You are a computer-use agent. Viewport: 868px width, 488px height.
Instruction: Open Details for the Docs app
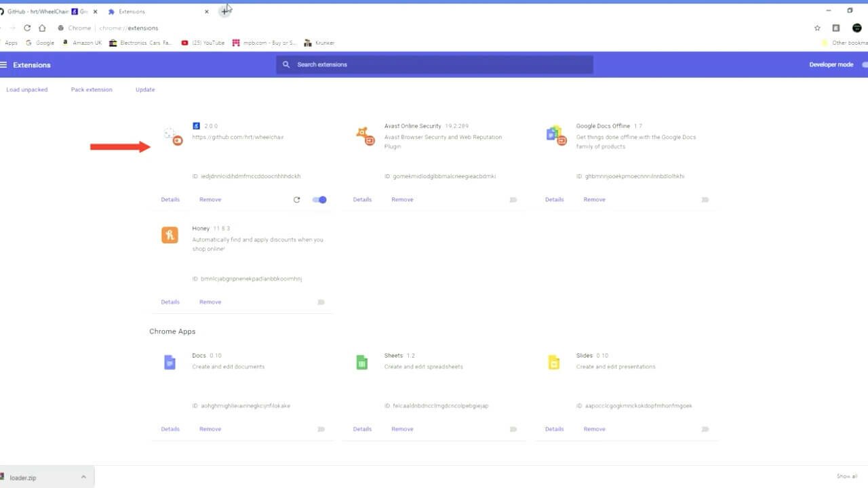click(170, 429)
